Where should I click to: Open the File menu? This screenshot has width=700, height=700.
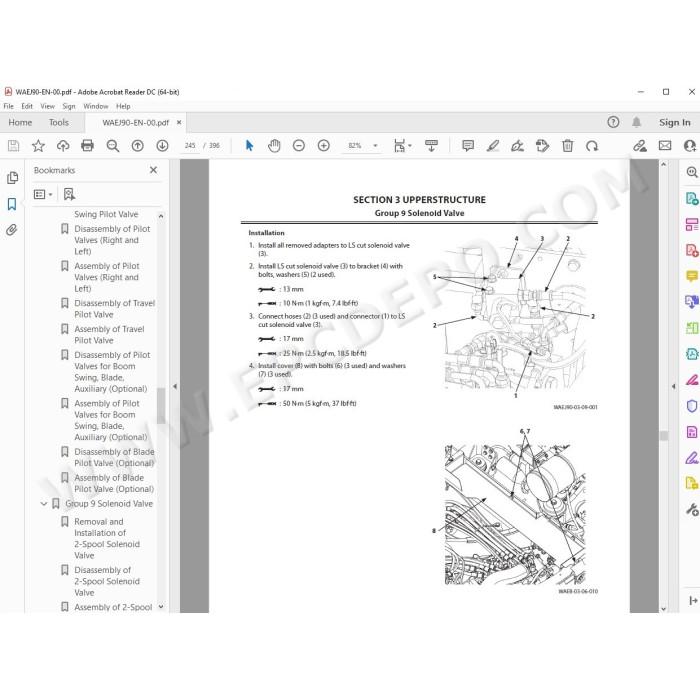(x=8, y=106)
